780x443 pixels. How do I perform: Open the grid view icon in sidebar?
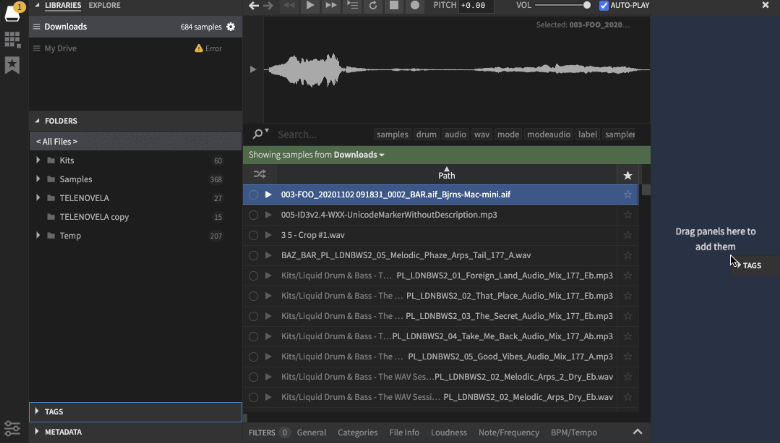pos(12,40)
